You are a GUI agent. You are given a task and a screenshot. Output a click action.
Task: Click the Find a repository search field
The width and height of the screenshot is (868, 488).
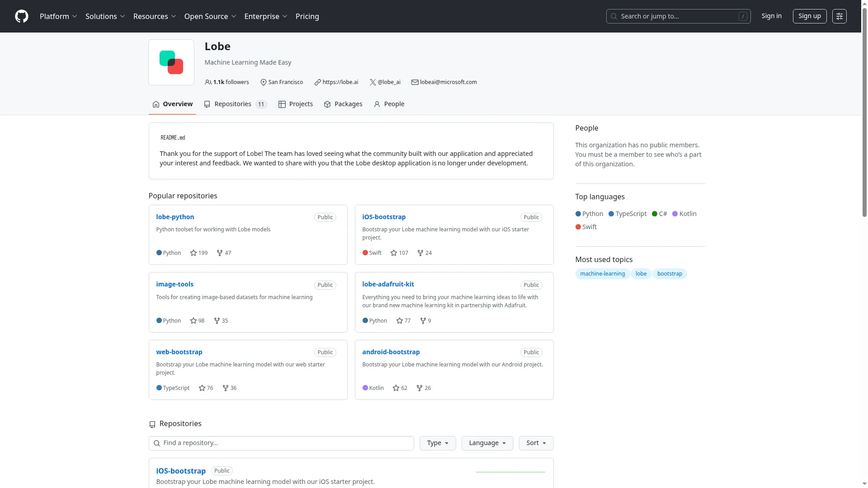click(x=281, y=443)
